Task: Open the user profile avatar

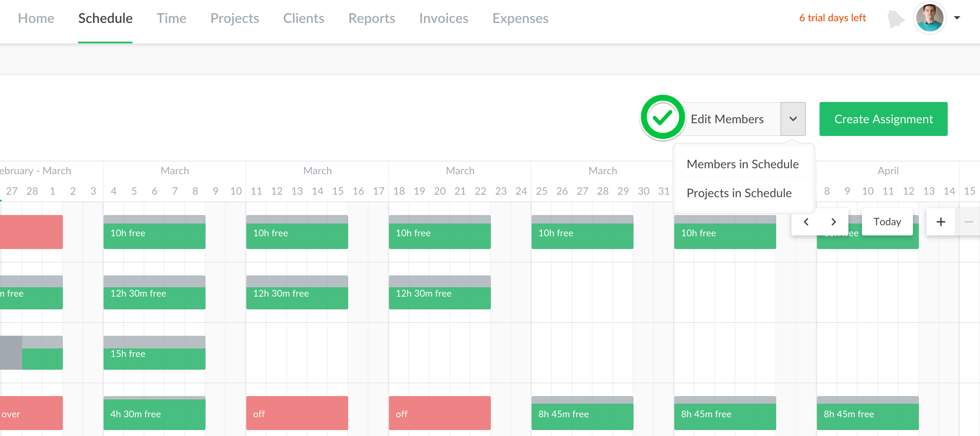Action: [929, 18]
